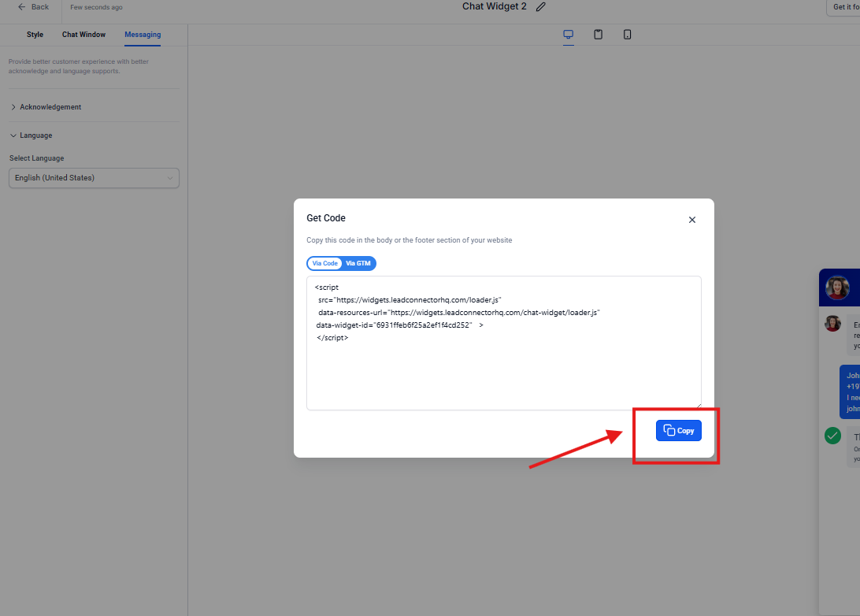Click the pencil icon beside Chat Widget 2
The width and height of the screenshot is (860, 616).
540,7
